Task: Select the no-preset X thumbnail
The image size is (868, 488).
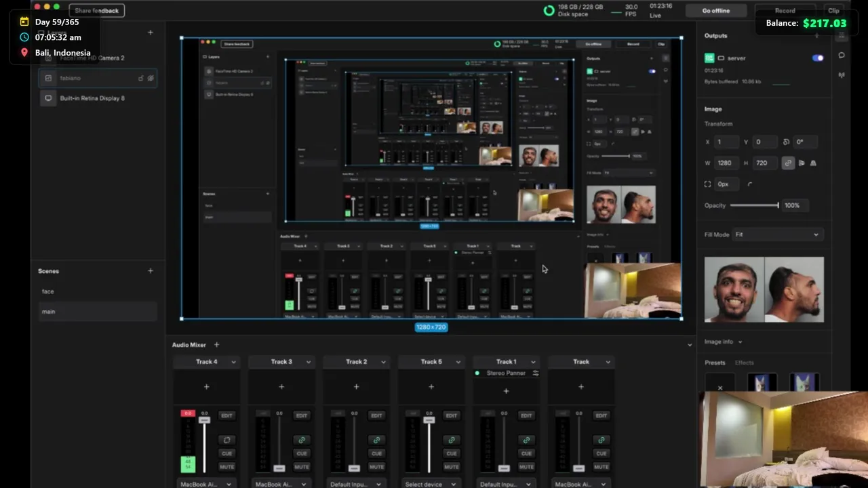Action: coord(720,383)
